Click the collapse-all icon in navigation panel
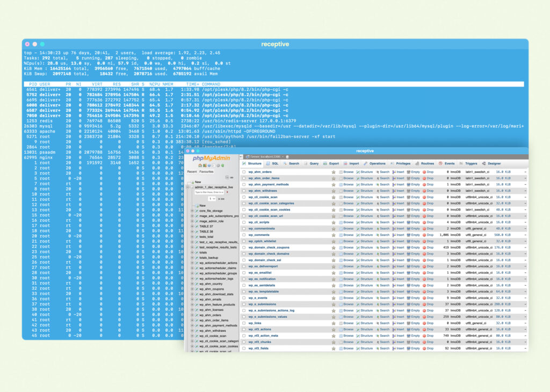The height and width of the screenshot is (392, 550). click(227, 177)
